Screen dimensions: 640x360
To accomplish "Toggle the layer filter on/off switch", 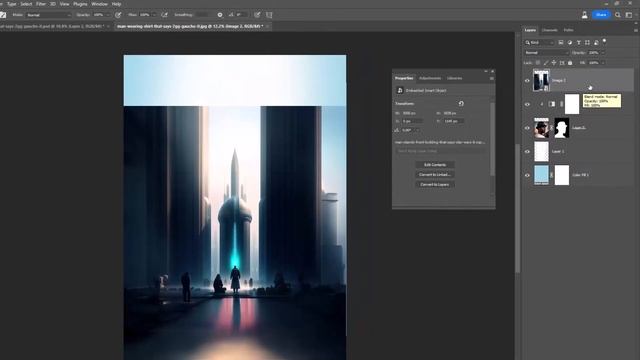I will click(x=604, y=41).
